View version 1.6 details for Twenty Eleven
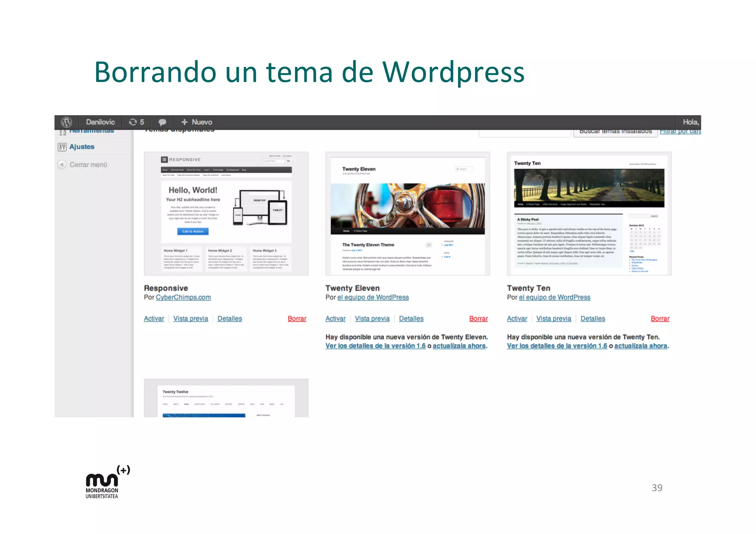Image resolution: width=756 pixels, height=534 pixels. tap(375, 346)
